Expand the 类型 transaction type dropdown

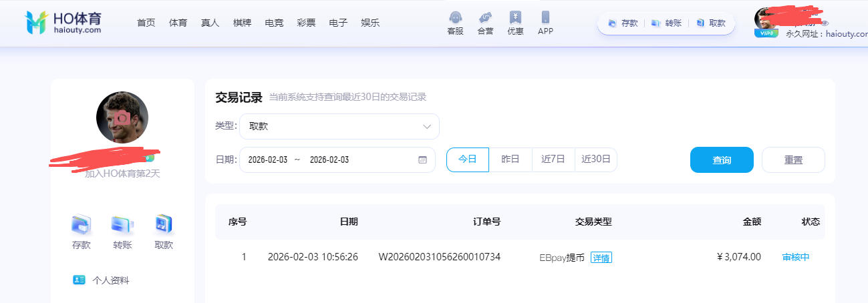(x=339, y=126)
